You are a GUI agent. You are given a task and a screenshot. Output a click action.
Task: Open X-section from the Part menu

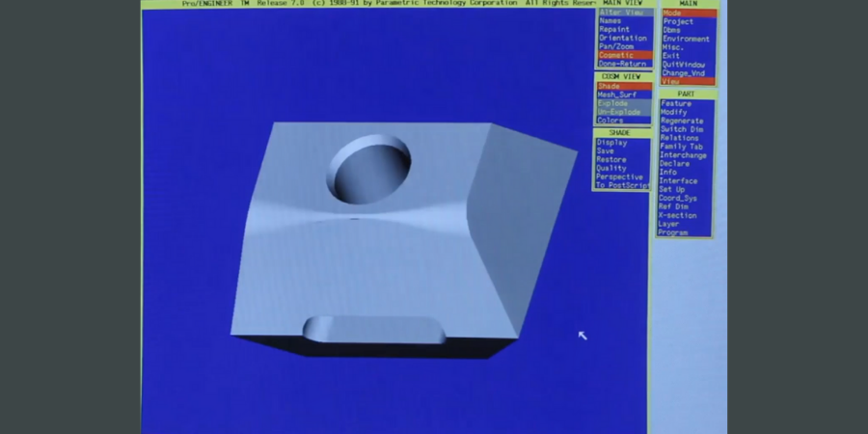click(x=679, y=216)
